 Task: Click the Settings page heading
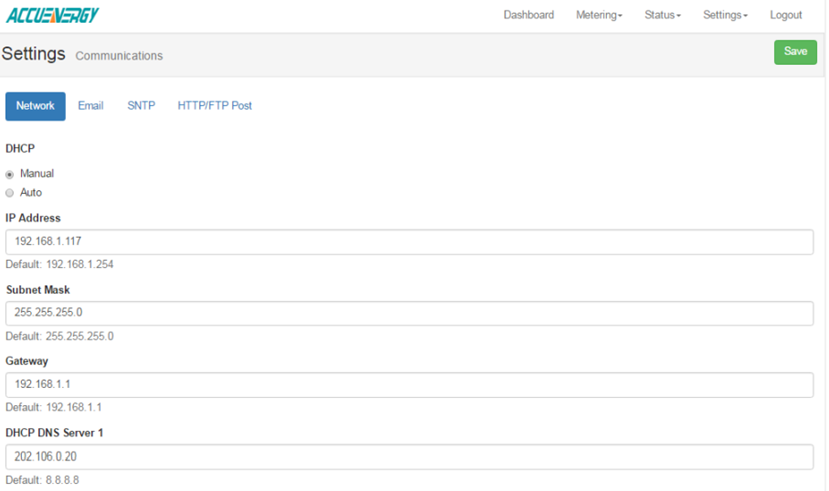click(x=34, y=54)
